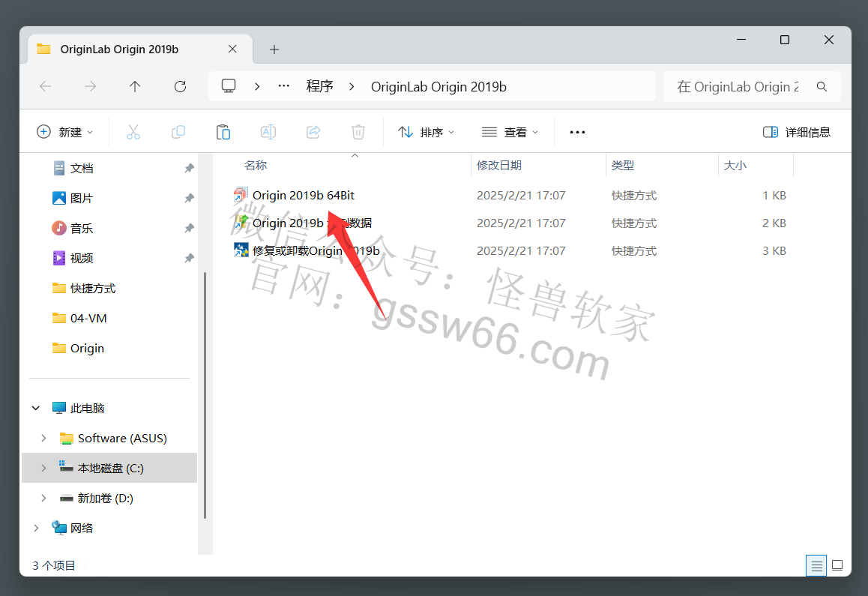868x596 pixels.
Task: Sort by the 大小 column header
Action: 735,165
